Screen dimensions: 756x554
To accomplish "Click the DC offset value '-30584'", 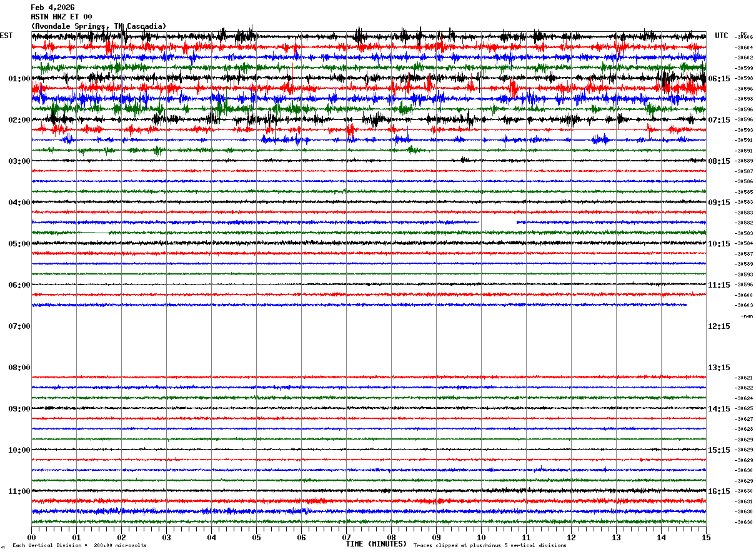I will coord(744,243).
